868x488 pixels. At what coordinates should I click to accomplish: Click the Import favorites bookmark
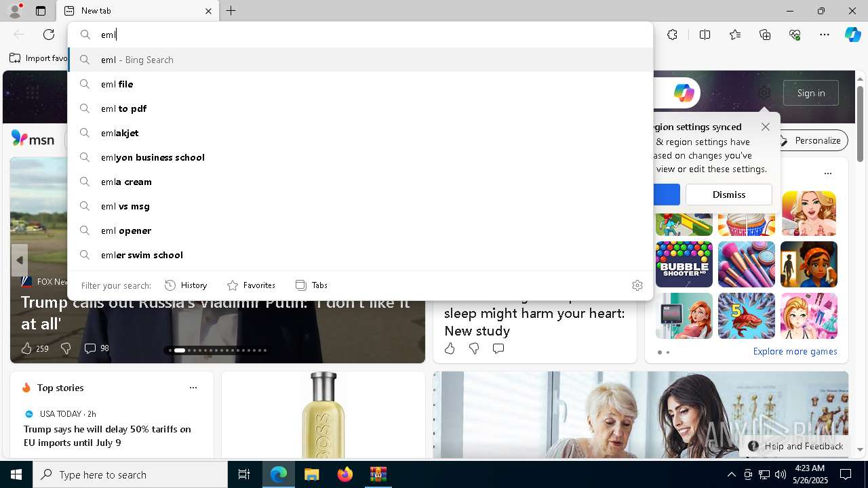point(39,58)
